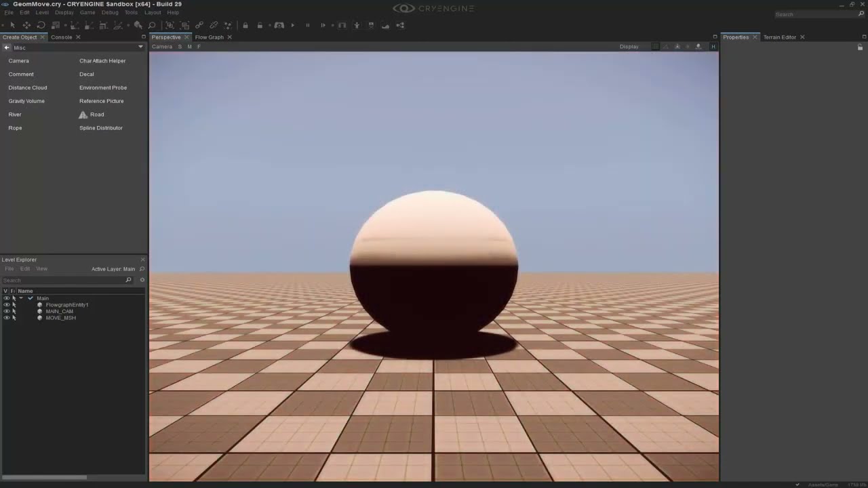The height and width of the screenshot is (488, 868).
Task: Open the viewport Display options
Action: click(x=629, y=47)
